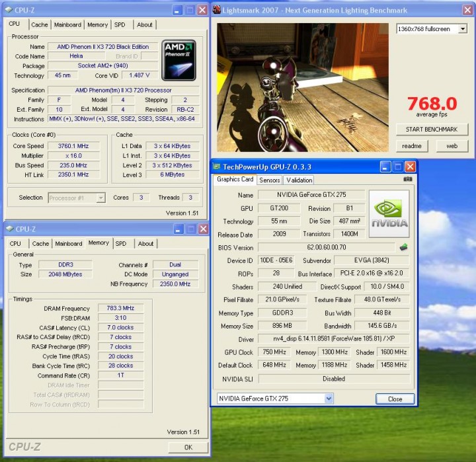
Task: Select Mainboard tab in bottom CPU-Z window
Action: coord(69,244)
